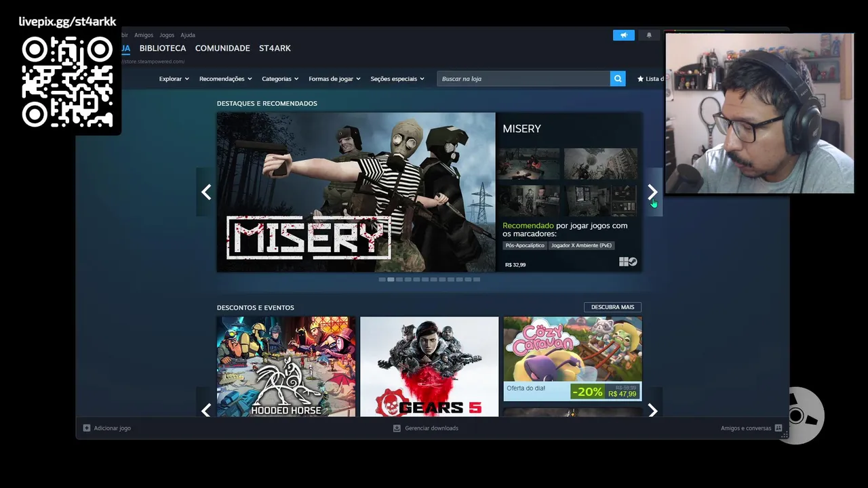Open the top-left Misery screenshot thumbnail
Viewport: 868px width, 488px height.
(x=529, y=163)
